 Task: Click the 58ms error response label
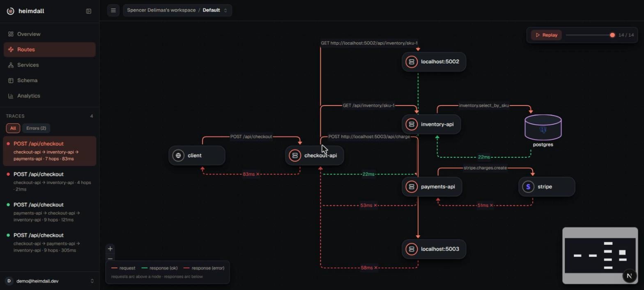pos(369,268)
